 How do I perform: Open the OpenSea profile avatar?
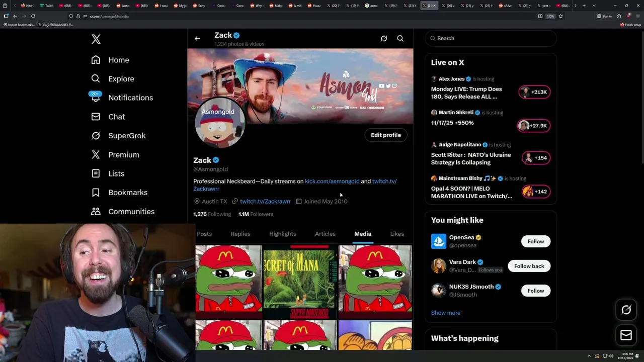pyautogui.click(x=439, y=241)
